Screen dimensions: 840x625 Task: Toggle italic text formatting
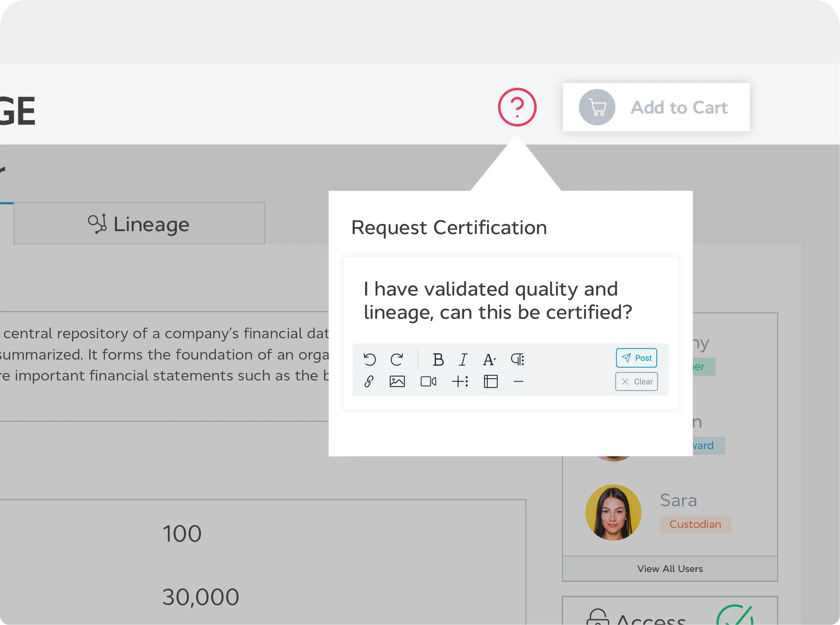point(463,359)
